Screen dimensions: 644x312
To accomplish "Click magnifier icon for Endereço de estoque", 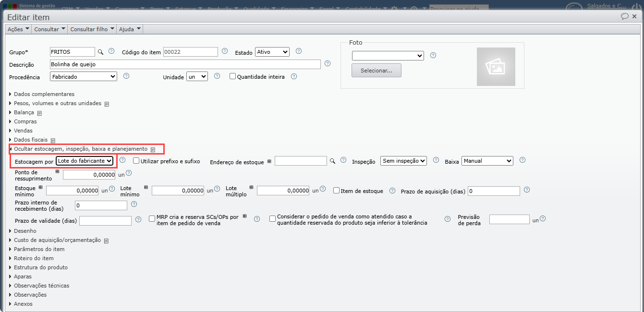I will point(332,161).
